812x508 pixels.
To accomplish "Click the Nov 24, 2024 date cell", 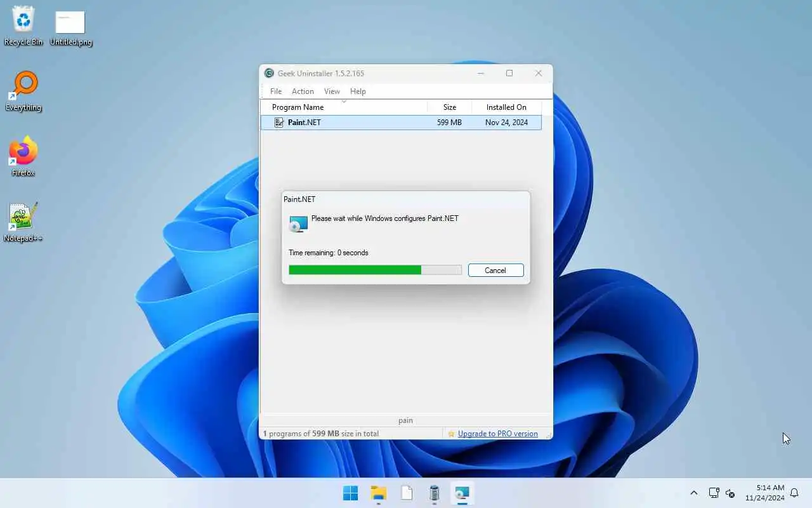I will click(506, 123).
